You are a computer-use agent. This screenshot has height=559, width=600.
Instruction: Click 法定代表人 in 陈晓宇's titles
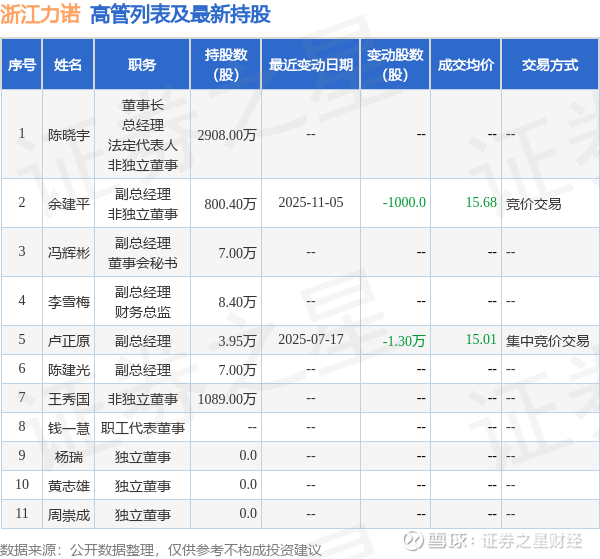tap(142, 145)
